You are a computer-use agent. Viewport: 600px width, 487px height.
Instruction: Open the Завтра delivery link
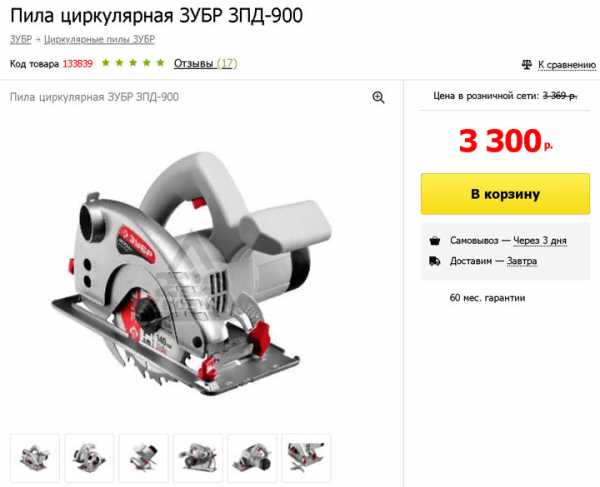tap(522, 261)
